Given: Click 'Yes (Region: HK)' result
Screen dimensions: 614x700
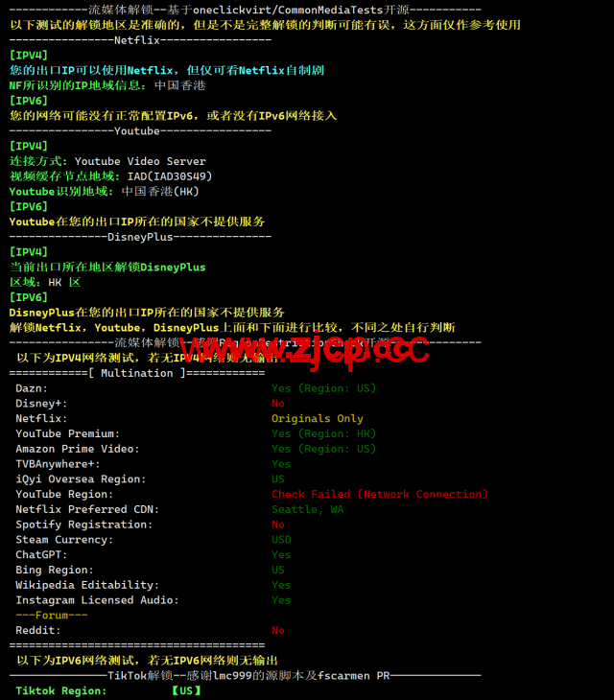Looking at the screenshot, I should (x=323, y=434).
